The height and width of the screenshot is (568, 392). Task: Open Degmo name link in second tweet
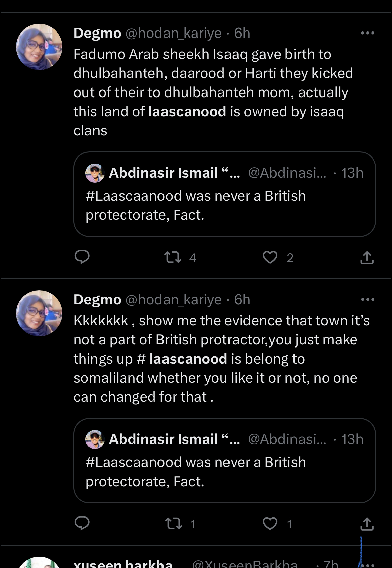pyautogui.click(x=97, y=300)
